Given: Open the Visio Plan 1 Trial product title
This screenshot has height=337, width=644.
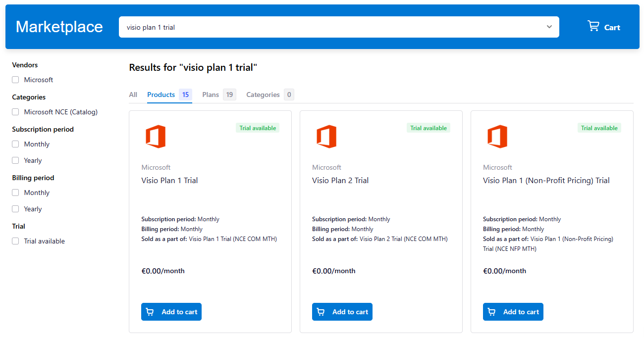Looking at the screenshot, I should (169, 181).
